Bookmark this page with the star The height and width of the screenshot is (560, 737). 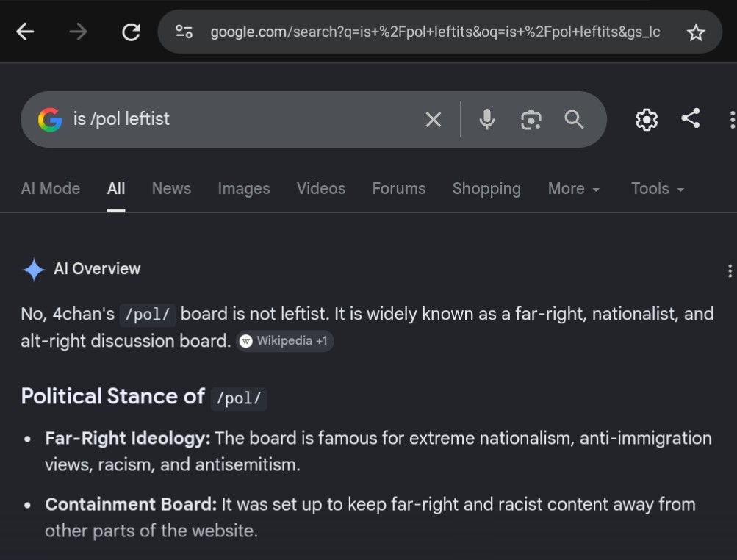tap(696, 32)
